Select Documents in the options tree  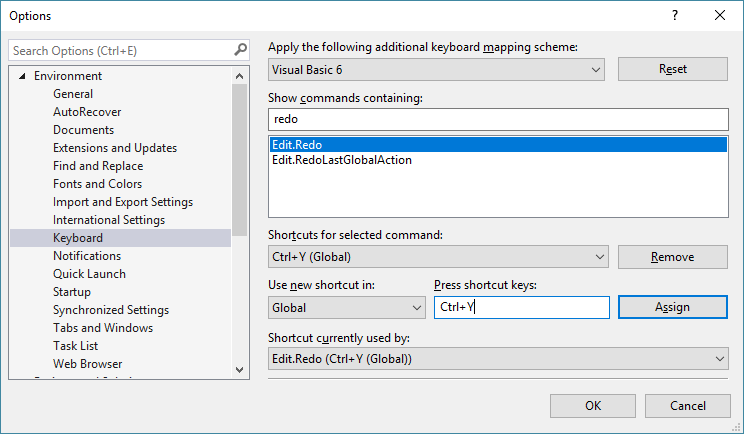[84, 130]
